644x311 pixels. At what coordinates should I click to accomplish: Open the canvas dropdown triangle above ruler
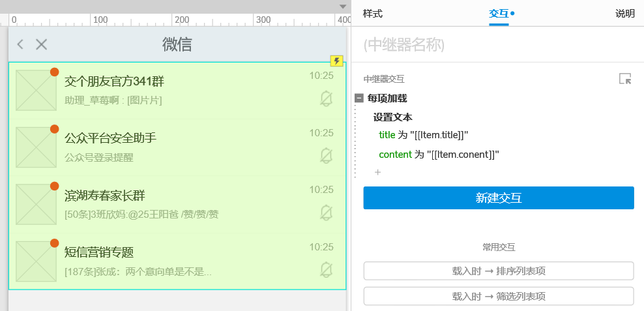pos(343,7)
